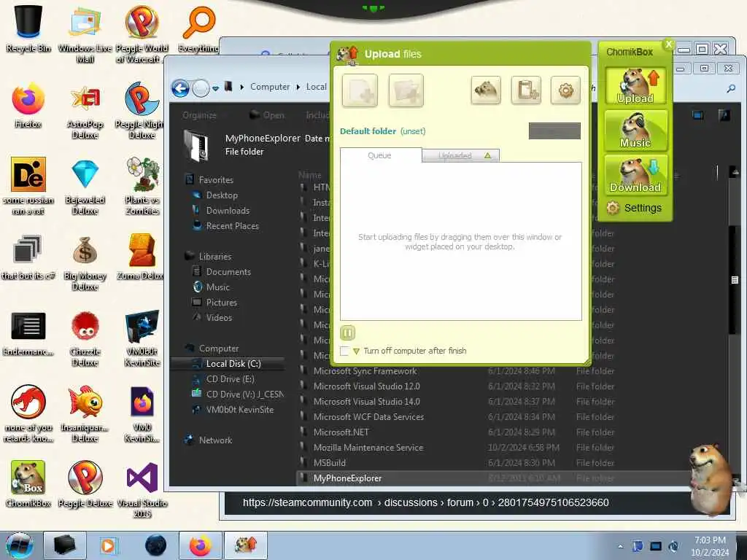Open Plants vs Zombies desktop icon
Screen dimensions: 747x560
pyautogui.click(x=142, y=187)
